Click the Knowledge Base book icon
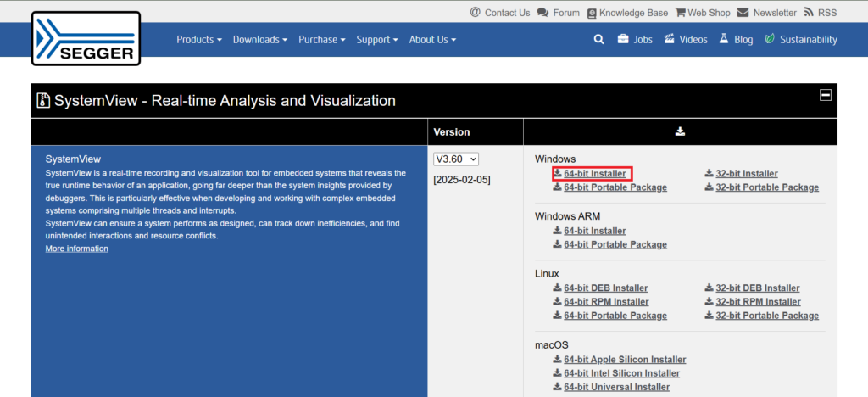Screen dimensions: 868x397 click(x=593, y=13)
